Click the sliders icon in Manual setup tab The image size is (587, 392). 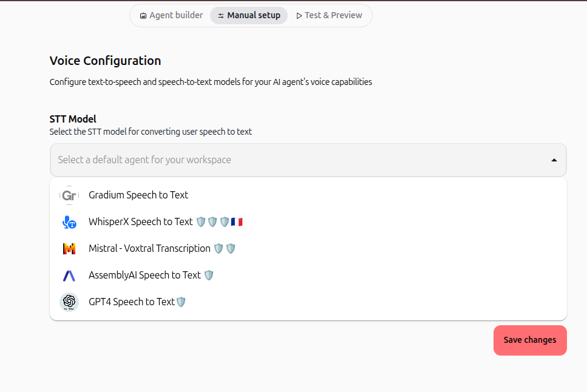click(x=221, y=16)
